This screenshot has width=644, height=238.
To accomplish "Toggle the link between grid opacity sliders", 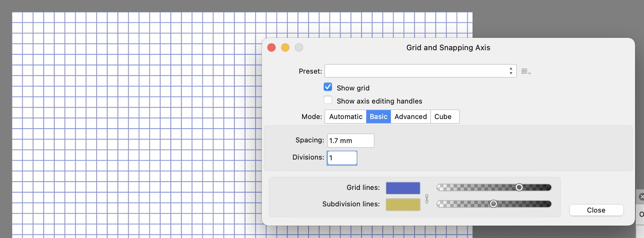I will coord(427,199).
